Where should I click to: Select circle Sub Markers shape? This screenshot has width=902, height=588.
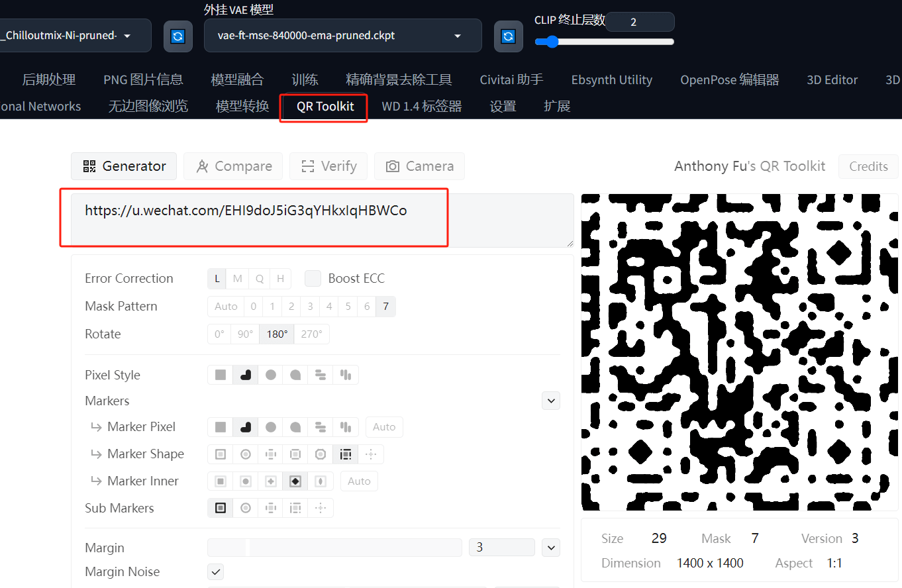(246, 508)
